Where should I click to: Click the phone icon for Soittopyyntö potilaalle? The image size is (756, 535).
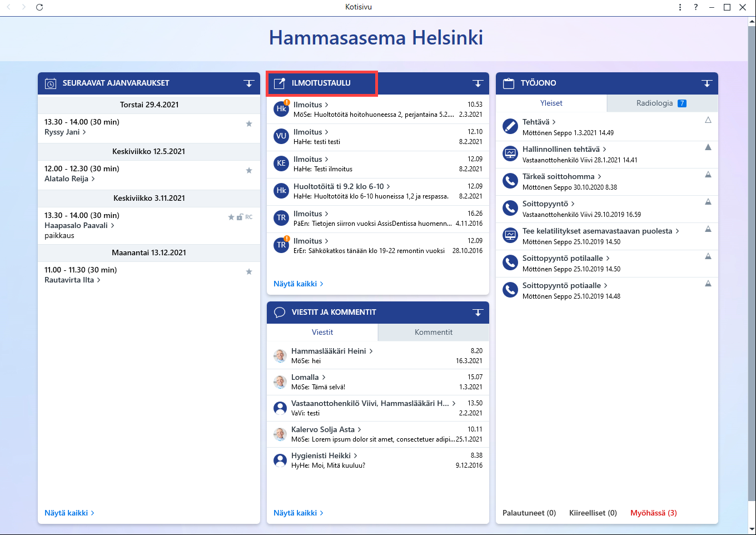(x=510, y=262)
